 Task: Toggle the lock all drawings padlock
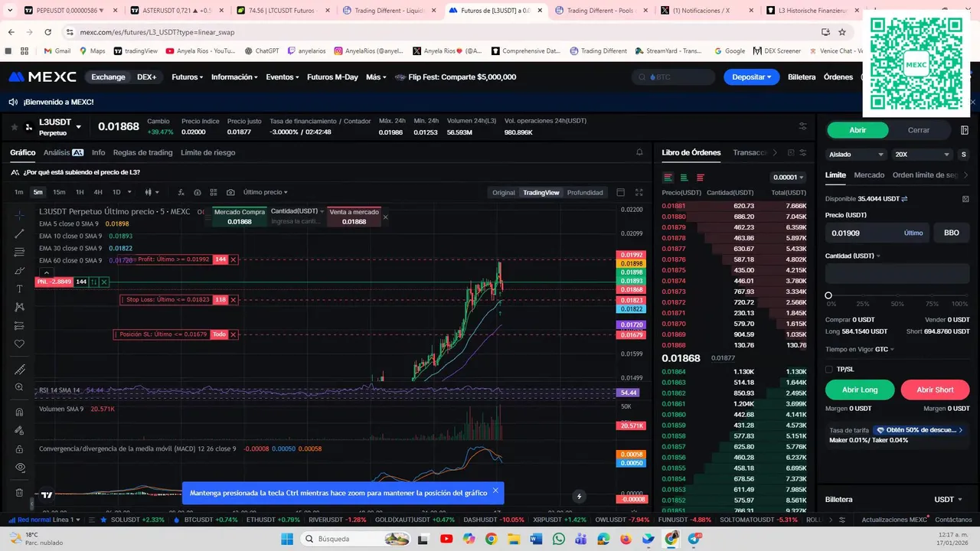coord(20,448)
